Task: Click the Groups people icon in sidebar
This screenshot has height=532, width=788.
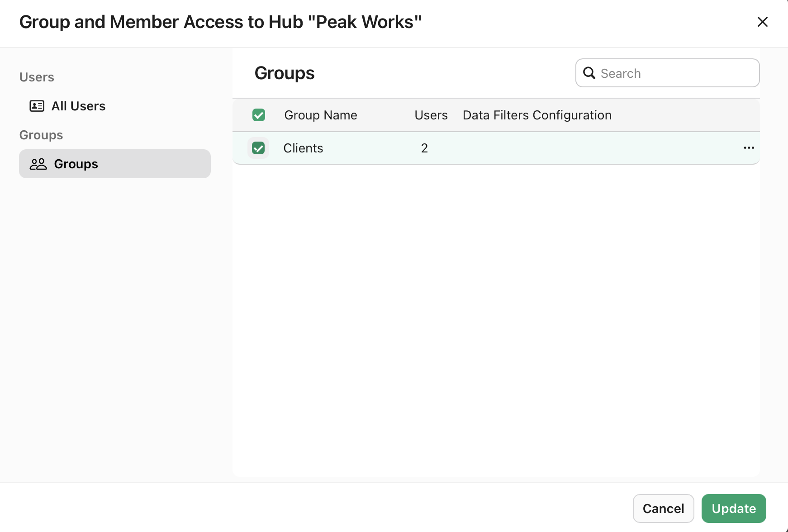Action: (38, 164)
